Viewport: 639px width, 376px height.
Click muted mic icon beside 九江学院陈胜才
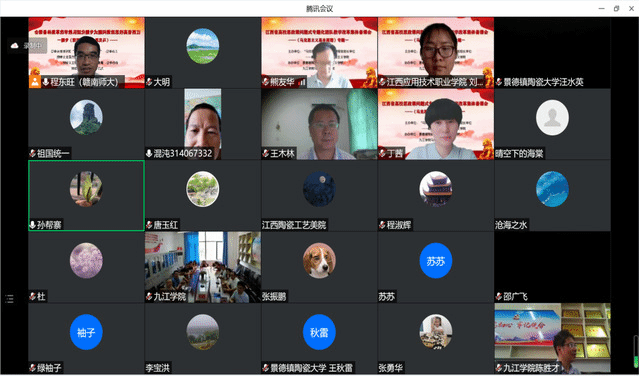click(x=499, y=368)
